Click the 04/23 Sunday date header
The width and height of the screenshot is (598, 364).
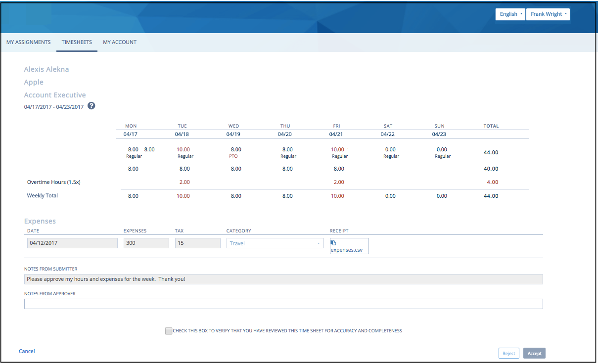coord(439,134)
